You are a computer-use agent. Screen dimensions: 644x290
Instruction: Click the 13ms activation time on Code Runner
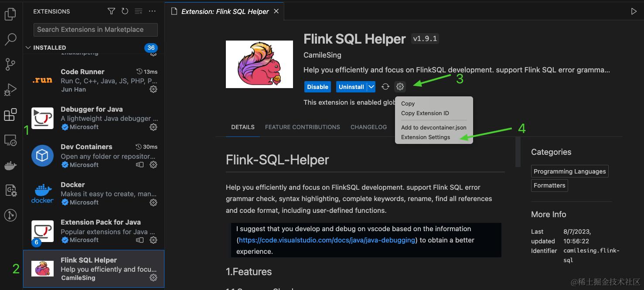pos(147,72)
